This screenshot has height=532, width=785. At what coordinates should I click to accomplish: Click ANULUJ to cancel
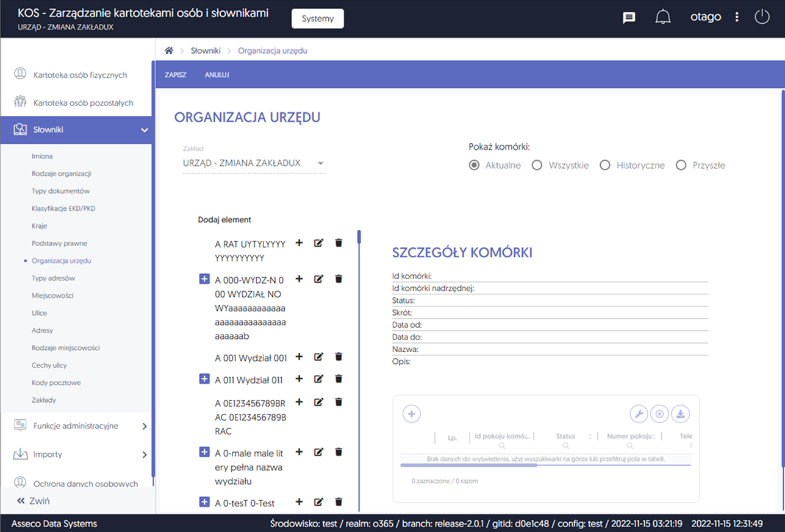217,75
